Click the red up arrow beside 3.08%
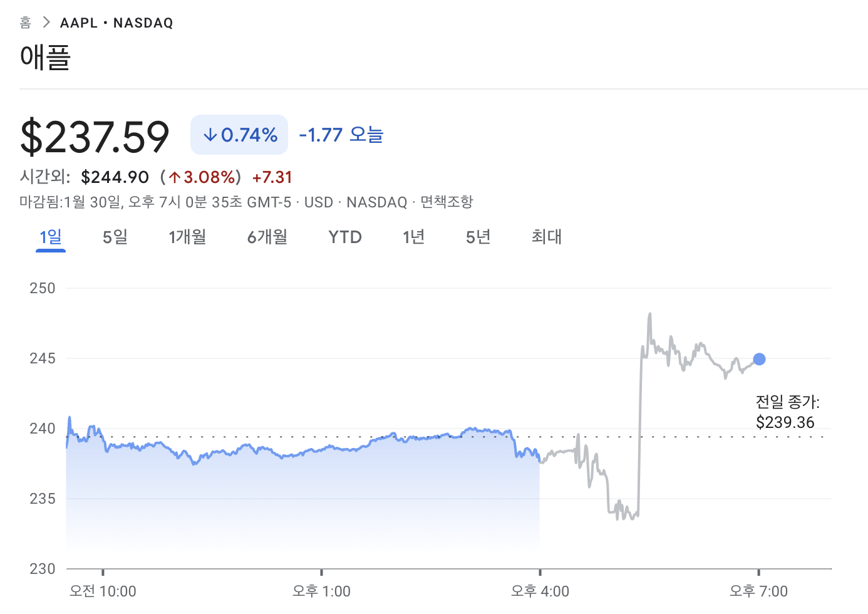868x614 pixels. click(x=175, y=177)
